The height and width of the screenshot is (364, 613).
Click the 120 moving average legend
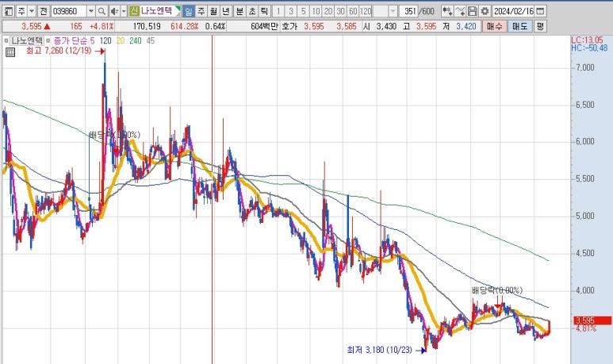coord(105,40)
